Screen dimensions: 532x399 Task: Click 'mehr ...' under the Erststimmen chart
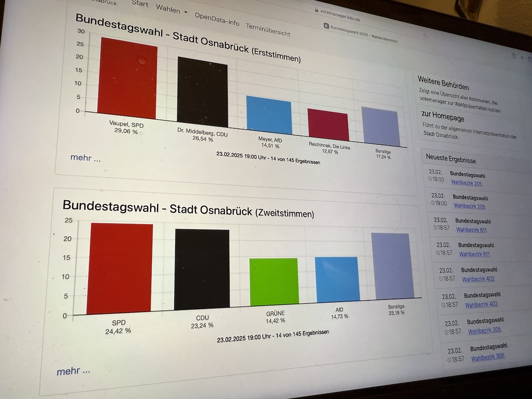point(86,157)
